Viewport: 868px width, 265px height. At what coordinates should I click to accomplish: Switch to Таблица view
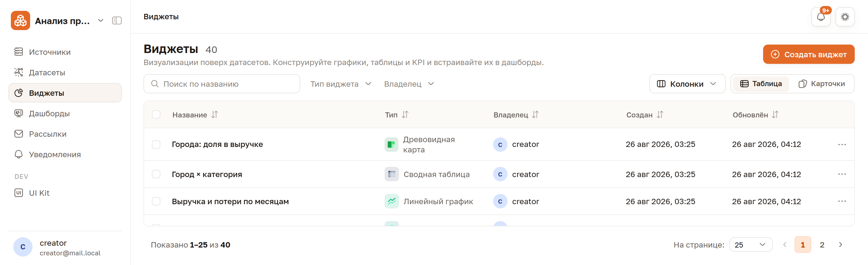[x=761, y=84]
